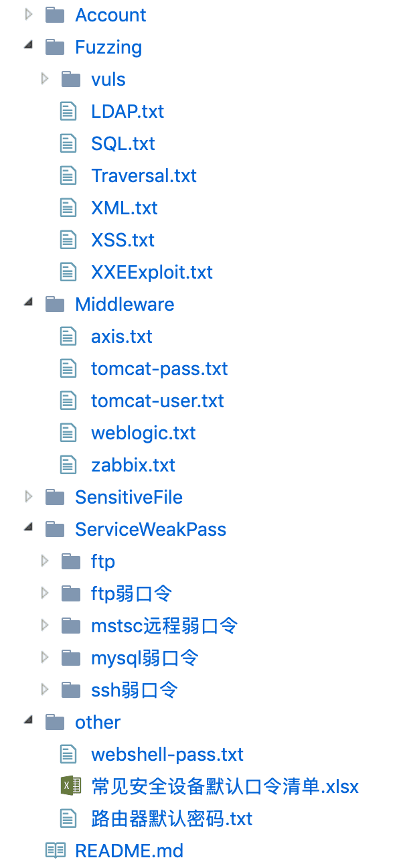The width and height of the screenshot is (403, 868).
Task: Click the folder icon next to SensitiveFile
Action: point(55,497)
